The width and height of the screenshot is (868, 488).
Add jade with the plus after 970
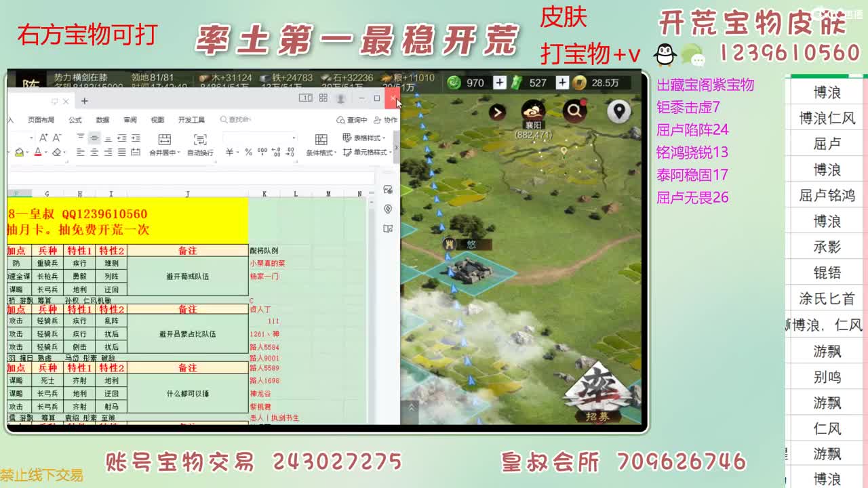click(500, 83)
